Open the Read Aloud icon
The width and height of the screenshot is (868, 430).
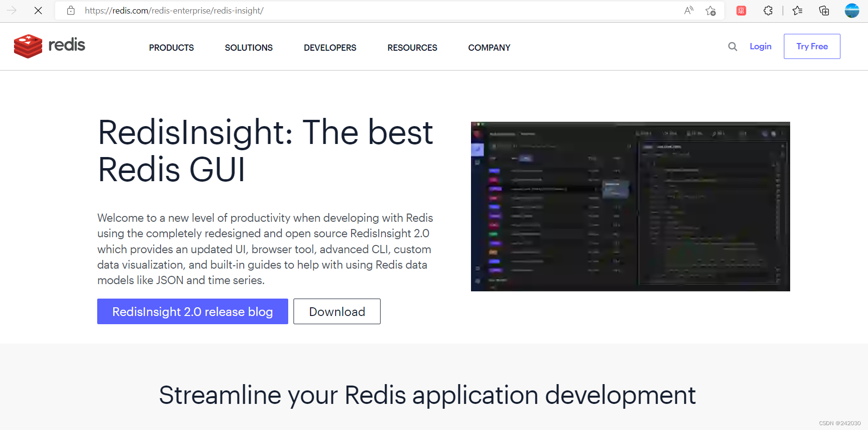689,10
